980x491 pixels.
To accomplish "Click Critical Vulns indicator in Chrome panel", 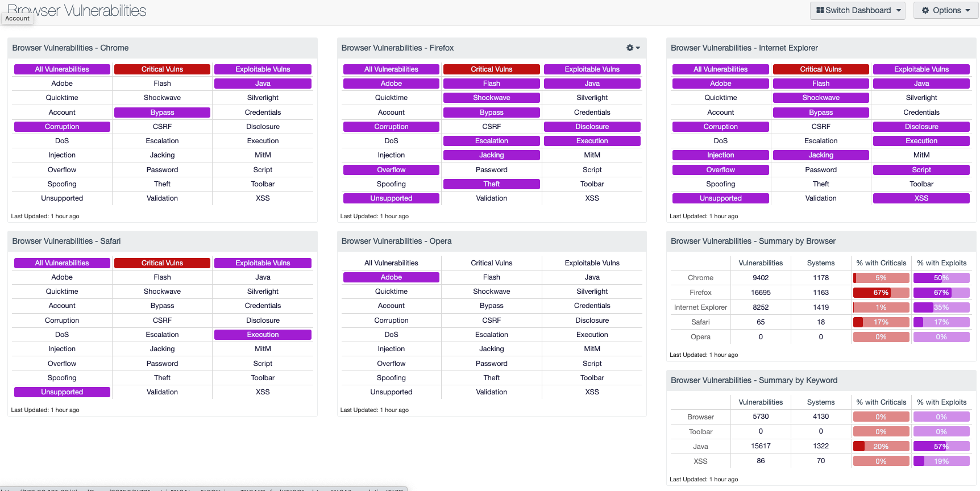I will (x=162, y=69).
